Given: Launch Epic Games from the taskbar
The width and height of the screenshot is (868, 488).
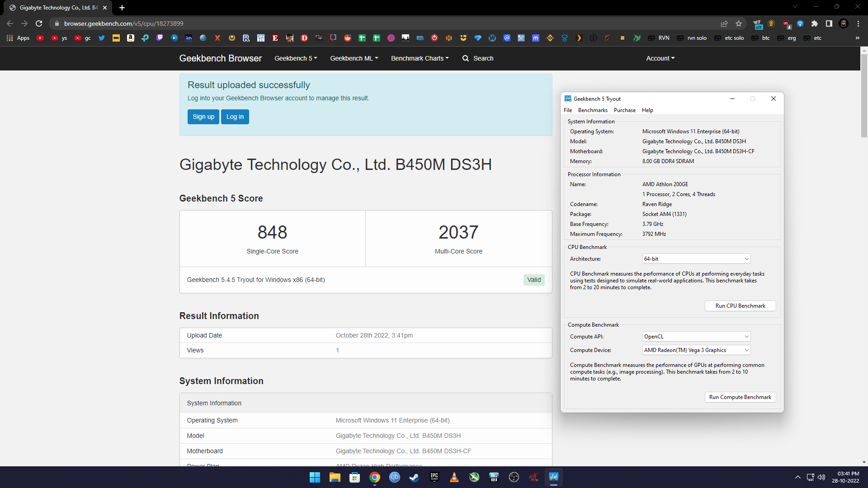Looking at the screenshot, I should [x=434, y=477].
